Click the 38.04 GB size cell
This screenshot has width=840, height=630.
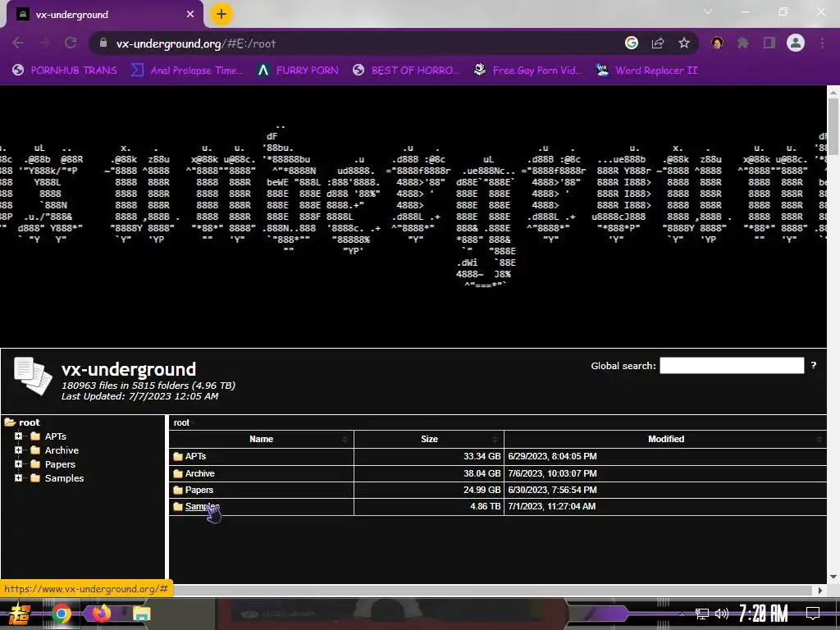(x=428, y=473)
